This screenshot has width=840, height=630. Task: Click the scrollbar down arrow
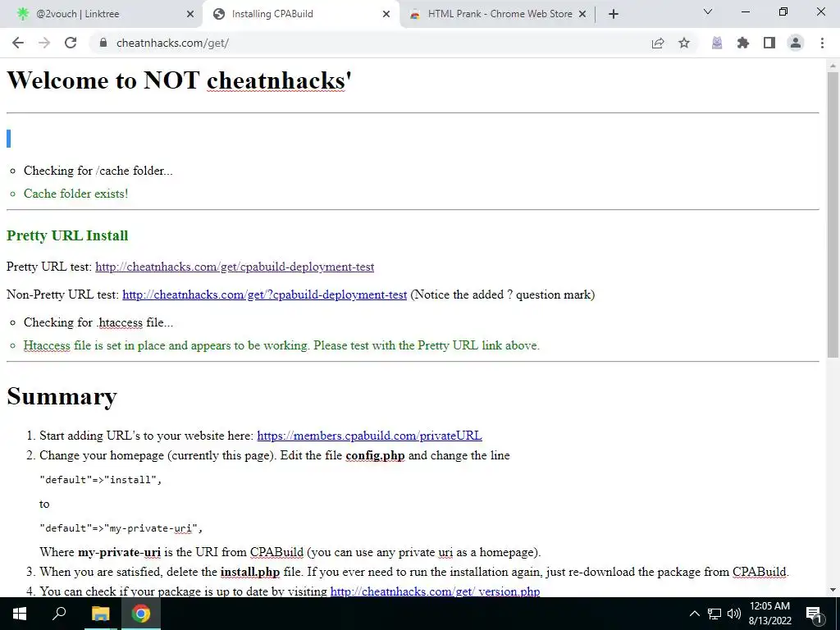[x=833, y=591]
